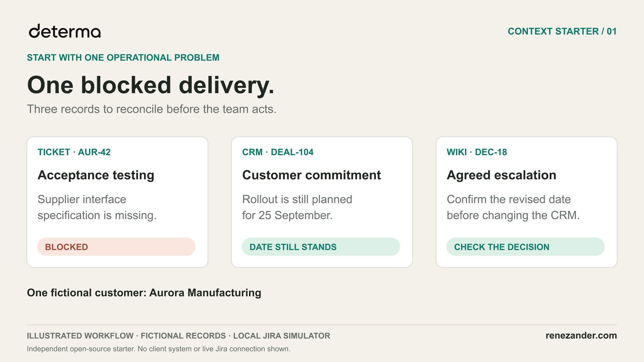
Task: Open the CRM · DEAL-104 label
Action: 278,152
